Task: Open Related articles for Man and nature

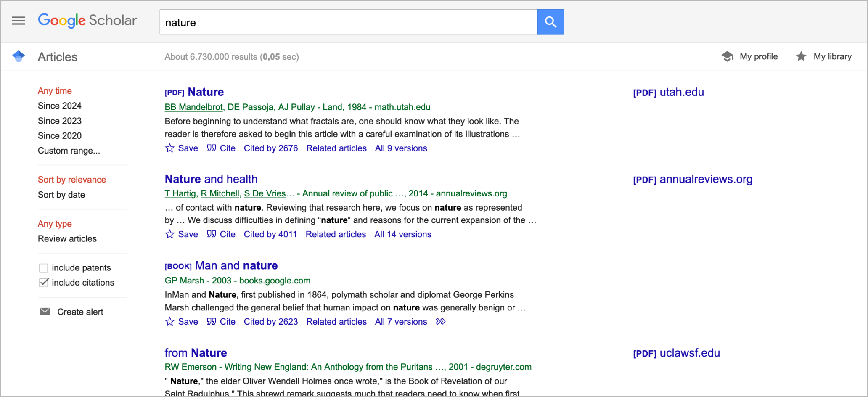Action: [x=336, y=322]
